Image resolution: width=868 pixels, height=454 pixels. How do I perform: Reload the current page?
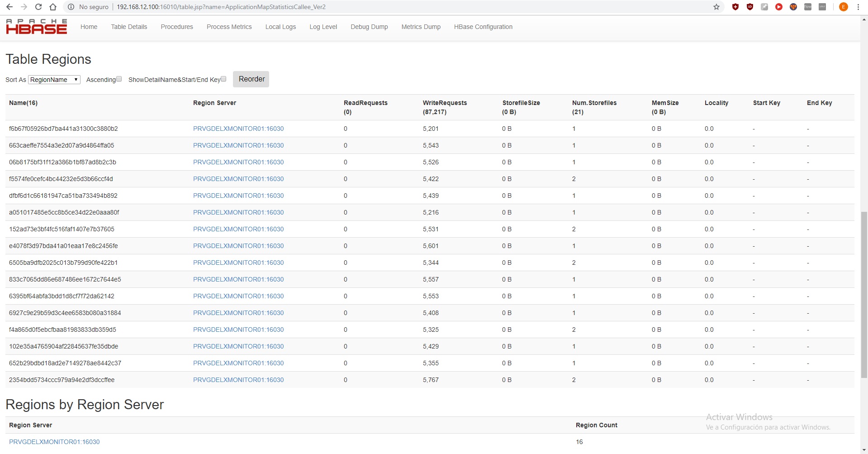click(x=38, y=7)
